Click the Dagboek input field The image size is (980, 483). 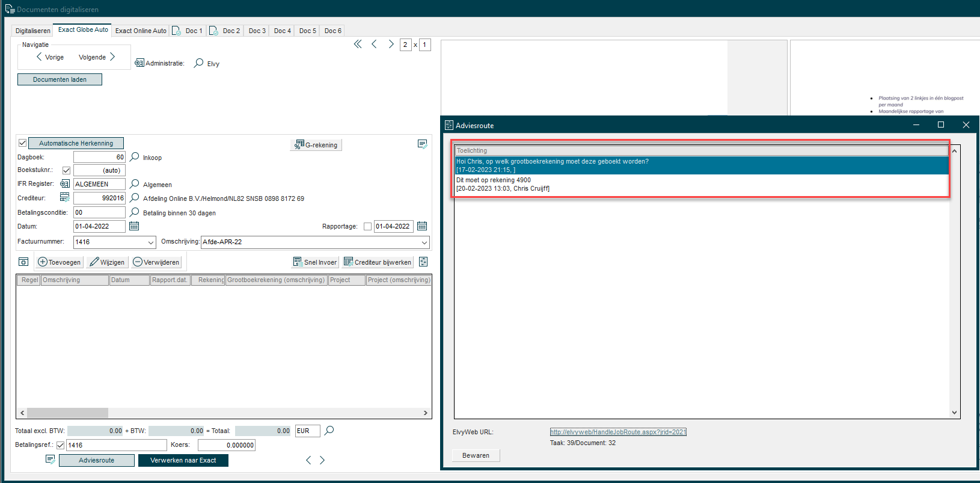point(99,157)
